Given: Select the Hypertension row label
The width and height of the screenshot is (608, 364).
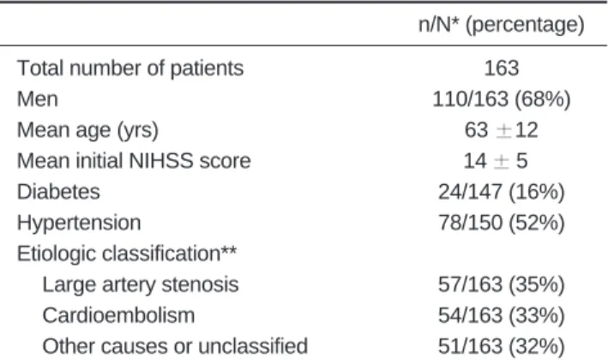Looking at the screenshot, I should coord(79,224).
